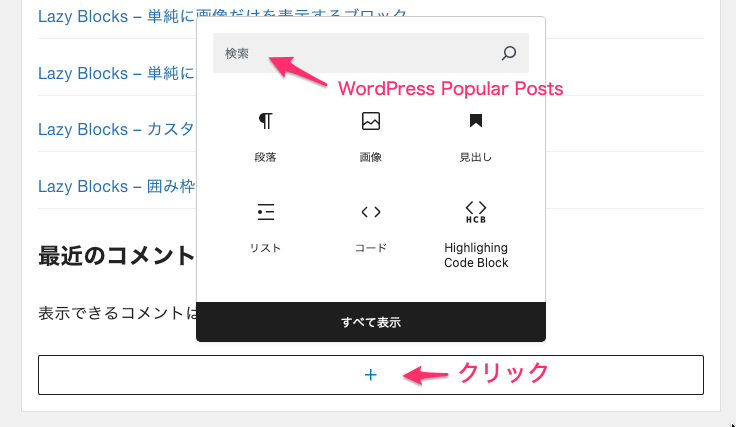Select the image (画像) block icon
The height and width of the screenshot is (427, 736).
point(371,121)
